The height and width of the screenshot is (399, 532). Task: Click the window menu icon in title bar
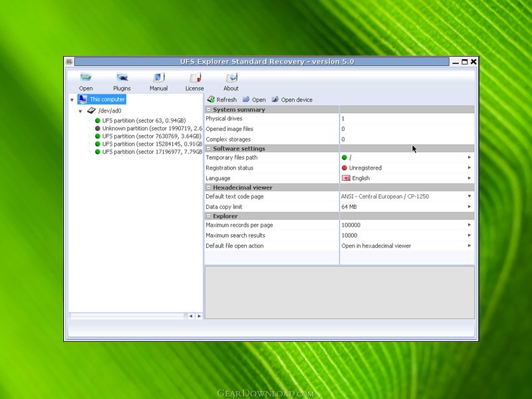click(69, 61)
